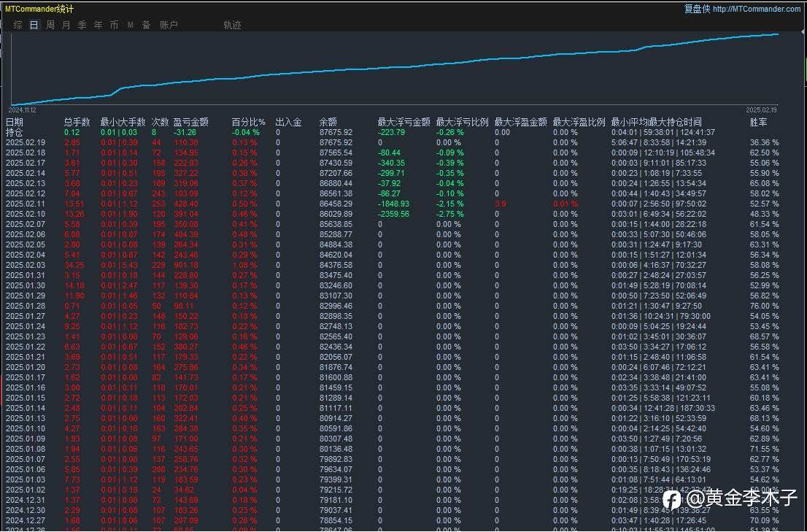Image resolution: width=807 pixels, height=532 pixels.
Task: Click trade count 253 on 2025.02.11
Action: pyautogui.click(x=158, y=204)
